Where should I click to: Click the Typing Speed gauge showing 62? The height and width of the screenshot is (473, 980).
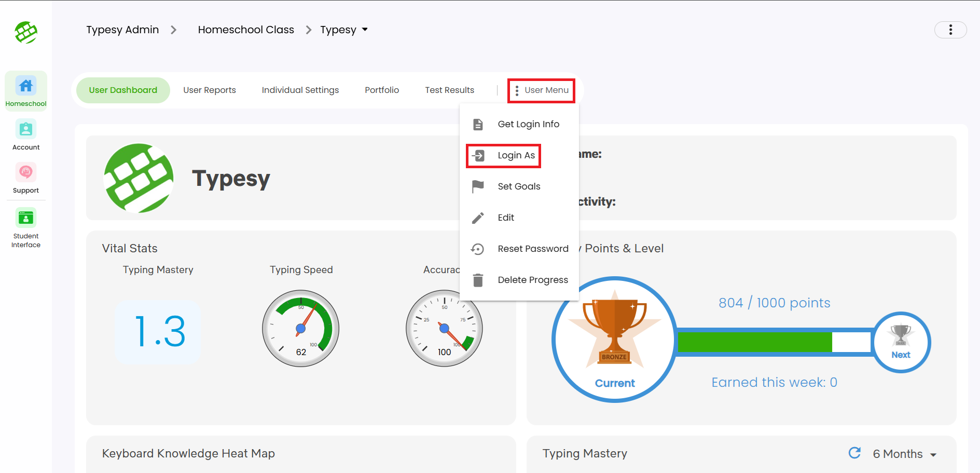point(301,328)
